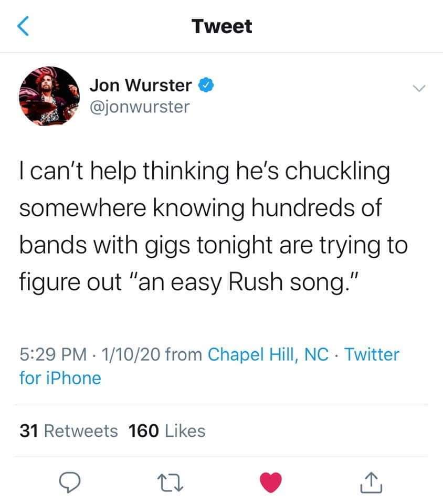The width and height of the screenshot is (443, 504).
Task: Open the reply speech bubble icon
Action: (69, 482)
